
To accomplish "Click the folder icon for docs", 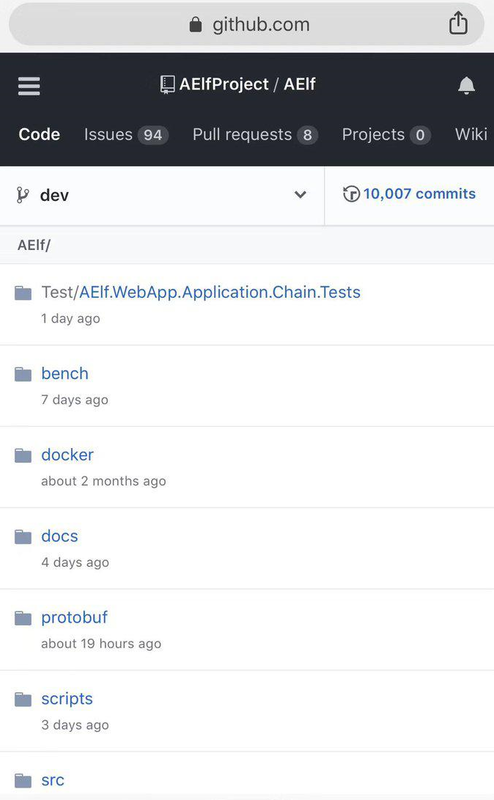I will (23, 536).
